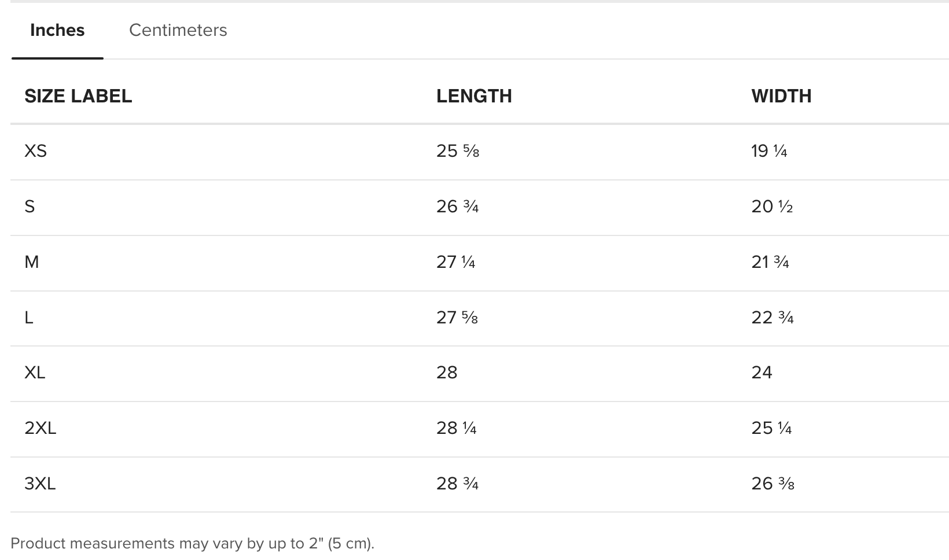Click the product measurements disclaimer text
The image size is (949, 560).
[x=192, y=544]
